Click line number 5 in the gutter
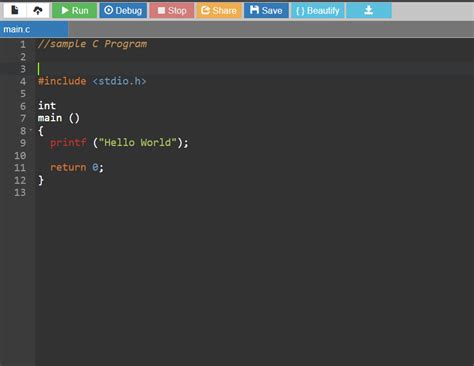The image size is (474, 366). coord(23,94)
